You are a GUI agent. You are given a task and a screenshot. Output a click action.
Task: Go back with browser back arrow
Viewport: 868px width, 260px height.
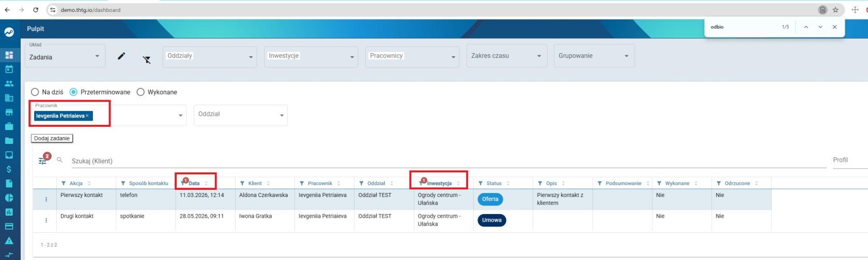[7, 10]
